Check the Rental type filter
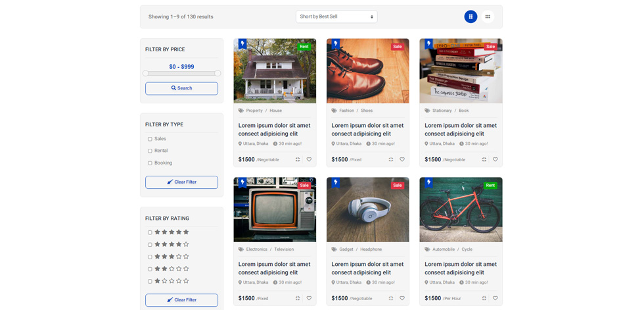644x310 pixels. pyautogui.click(x=150, y=151)
